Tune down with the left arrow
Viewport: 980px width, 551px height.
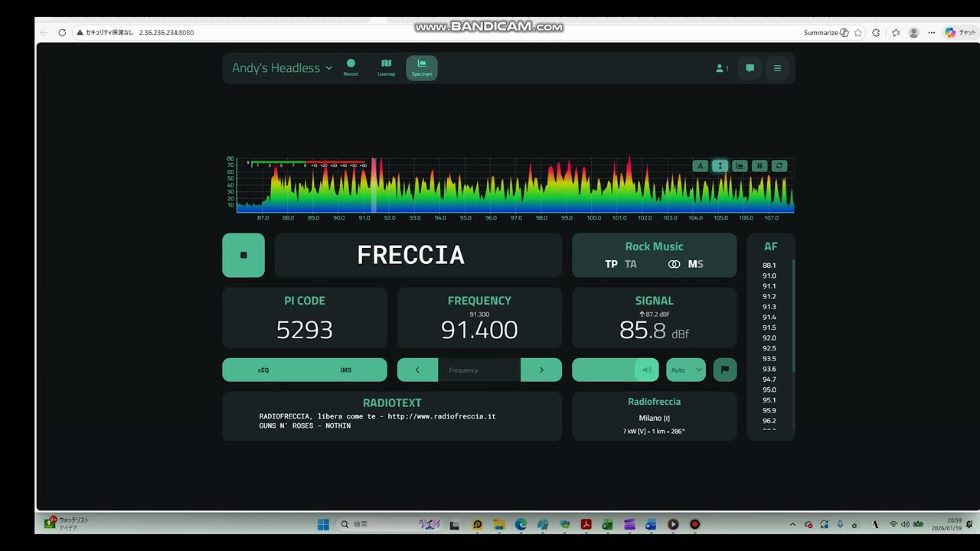pos(417,370)
